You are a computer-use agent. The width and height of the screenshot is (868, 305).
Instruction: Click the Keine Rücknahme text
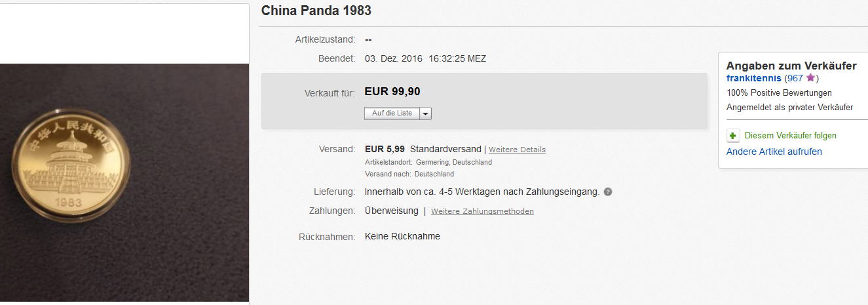tap(402, 236)
